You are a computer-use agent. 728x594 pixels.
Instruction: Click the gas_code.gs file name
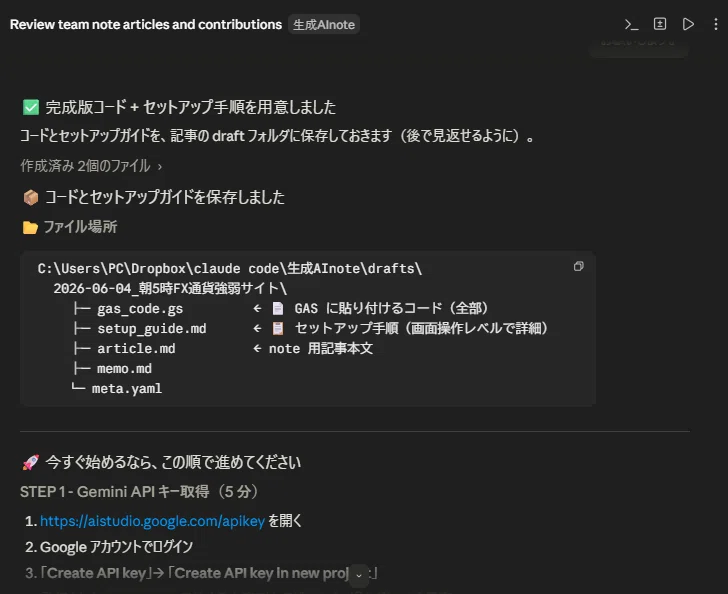click(x=140, y=309)
